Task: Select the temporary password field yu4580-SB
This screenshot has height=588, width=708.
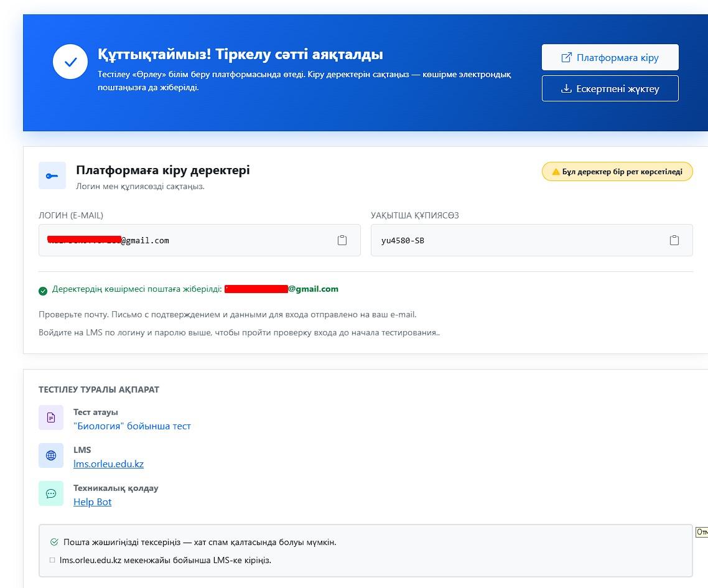Action: [x=531, y=240]
